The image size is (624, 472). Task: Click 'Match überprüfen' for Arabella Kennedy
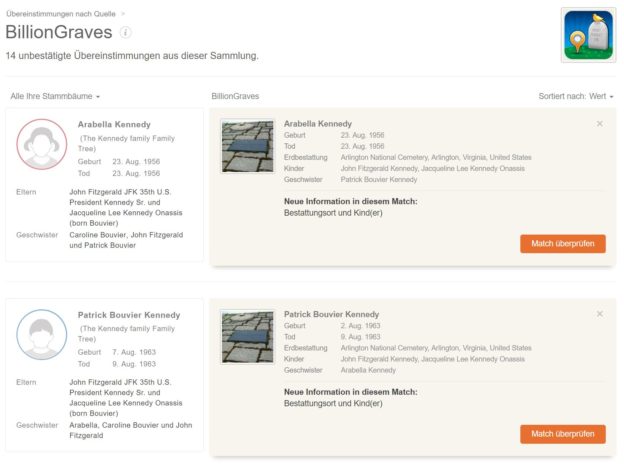[x=562, y=243]
